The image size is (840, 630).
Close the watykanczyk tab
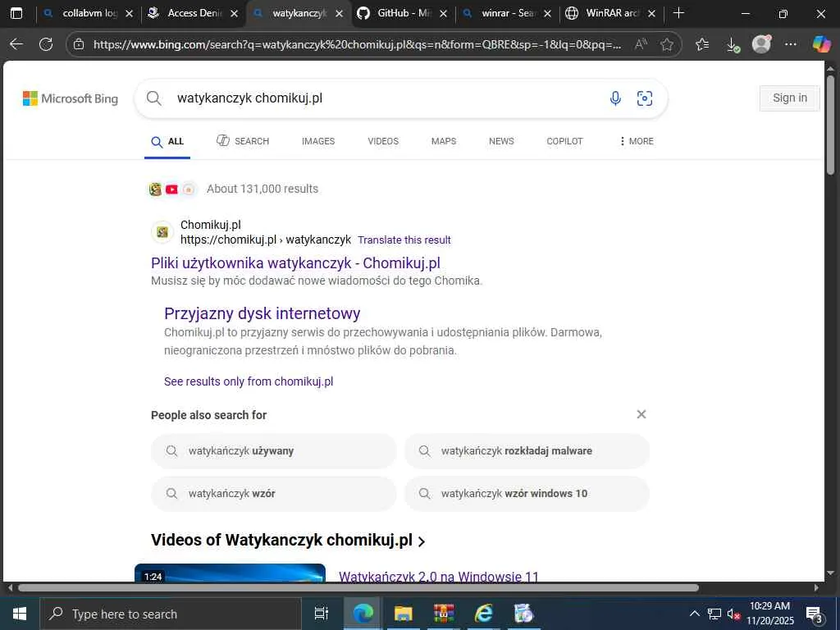pyautogui.click(x=339, y=14)
